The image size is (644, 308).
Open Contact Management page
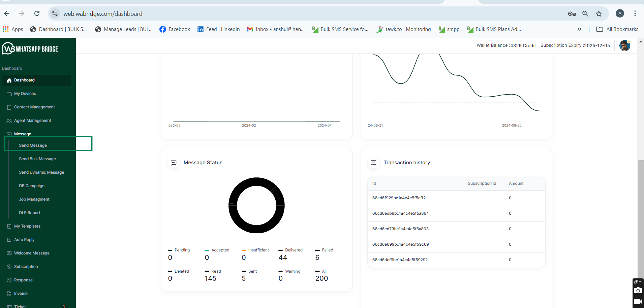click(34, 107)
